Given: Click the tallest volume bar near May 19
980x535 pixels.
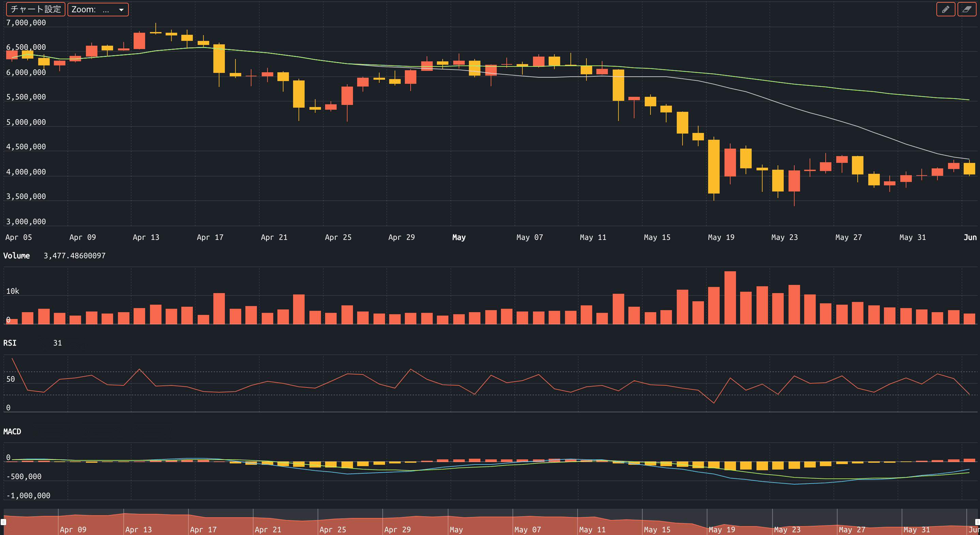Looking at the screenshot, I should [730, 297].
